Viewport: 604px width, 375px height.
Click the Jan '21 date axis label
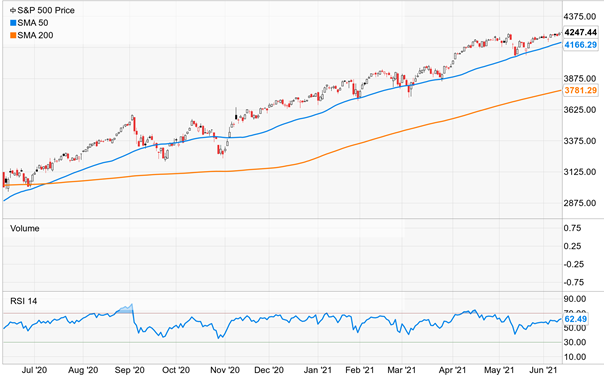317,370
